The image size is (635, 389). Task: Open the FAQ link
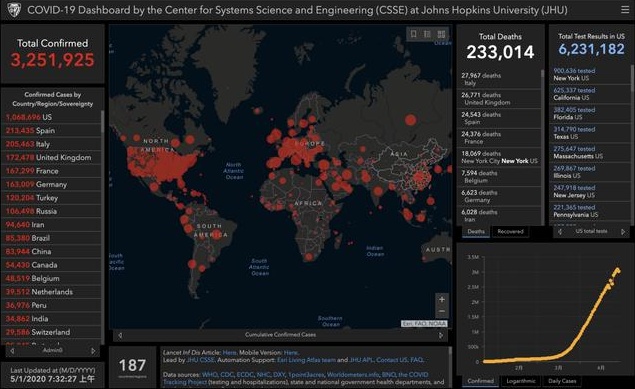[x=417, y=360]
